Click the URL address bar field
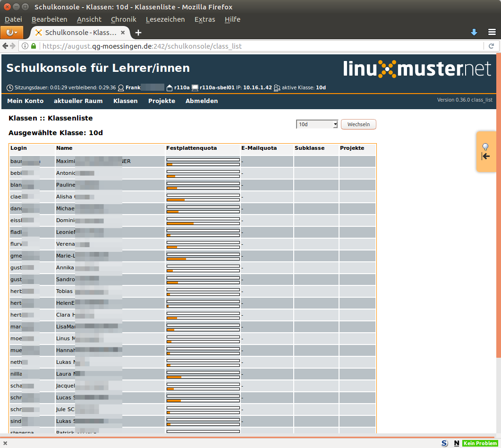The image size is (501, 448). pyautogui.click(x=260, y=46)
